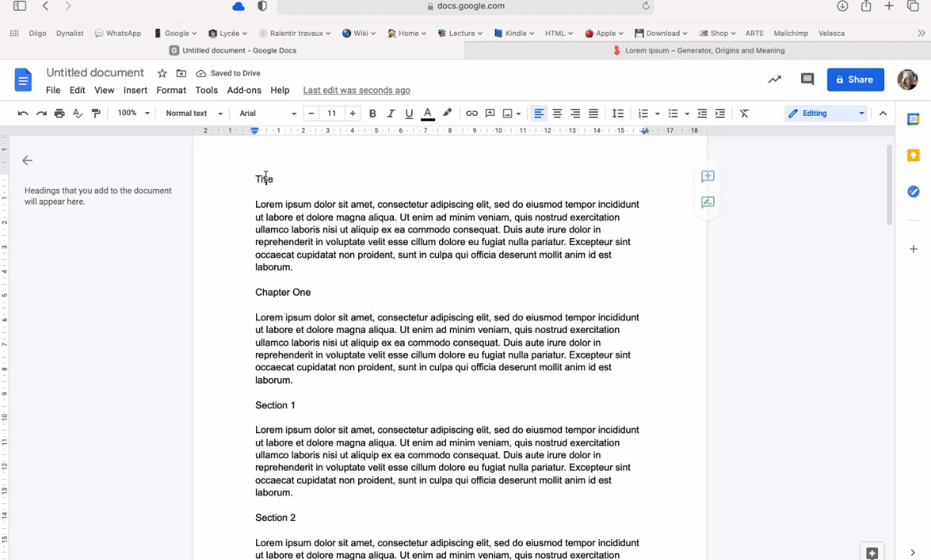Apply numbered list
Screen dimensions: 931x560
(643, 114)
